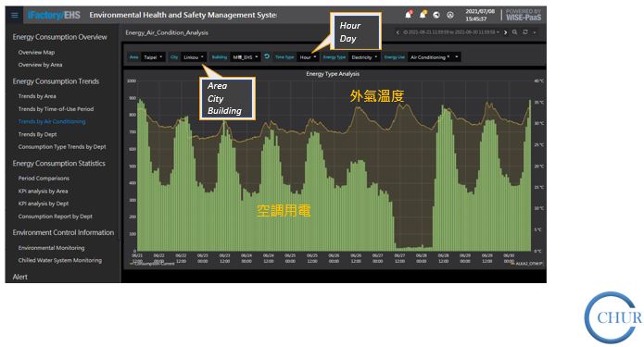Viewport: 644px width, 347px height.
Task: Click the refresh dashboard icon
Action: [x=524, y=32]
